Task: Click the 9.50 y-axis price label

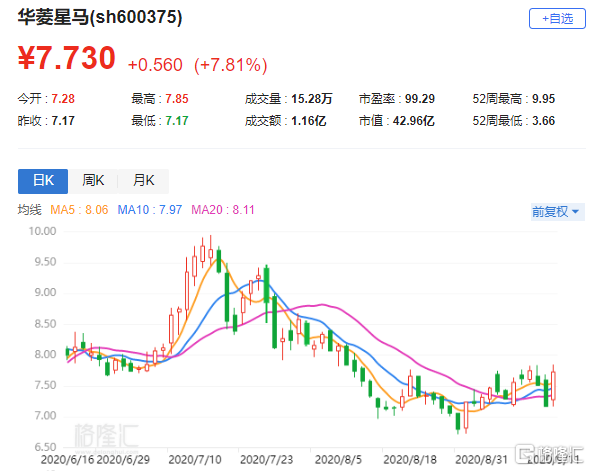Action: pyautogui.click(x=45, y=262)
